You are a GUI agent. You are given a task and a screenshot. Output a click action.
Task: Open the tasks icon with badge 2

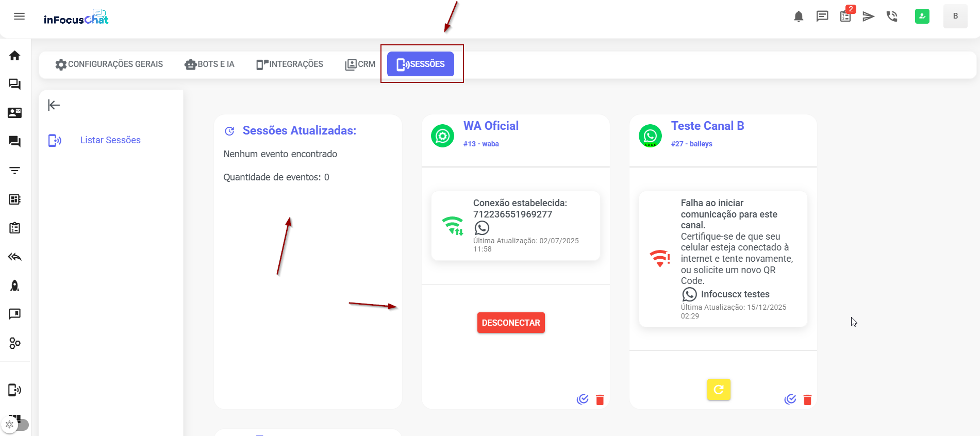pyautogui.click(x=845, y=16)
